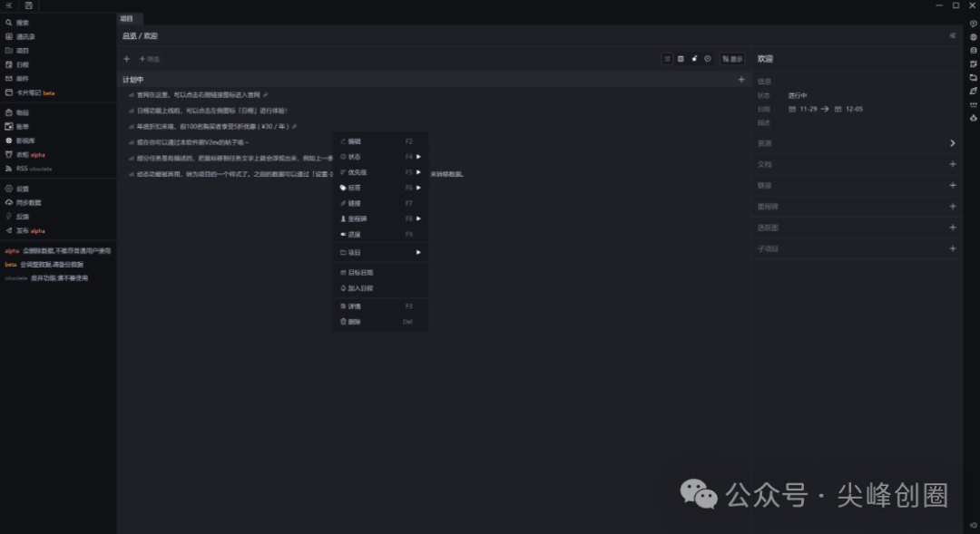This screenshot has width=980, height=534.
Task: Choose 目标日期 in the context menu
Action: 380,272
